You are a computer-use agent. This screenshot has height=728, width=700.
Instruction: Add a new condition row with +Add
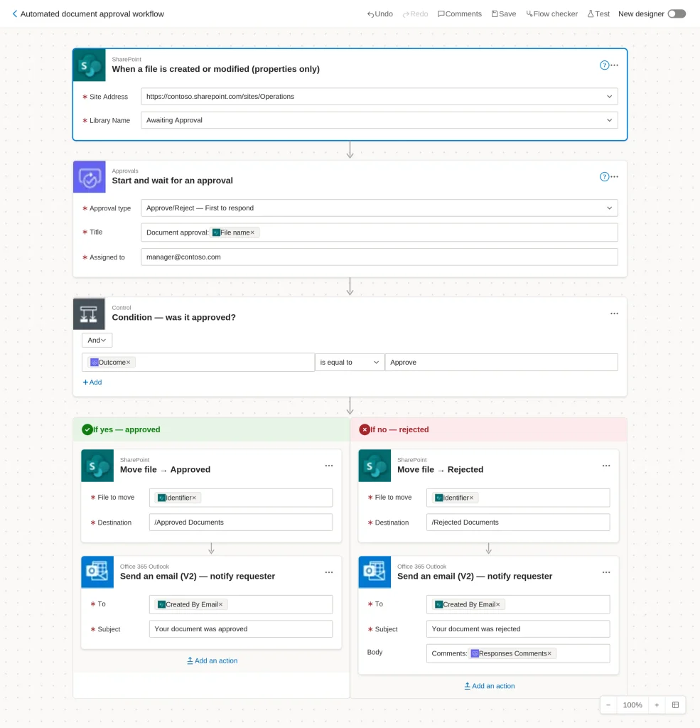[92, 382]
